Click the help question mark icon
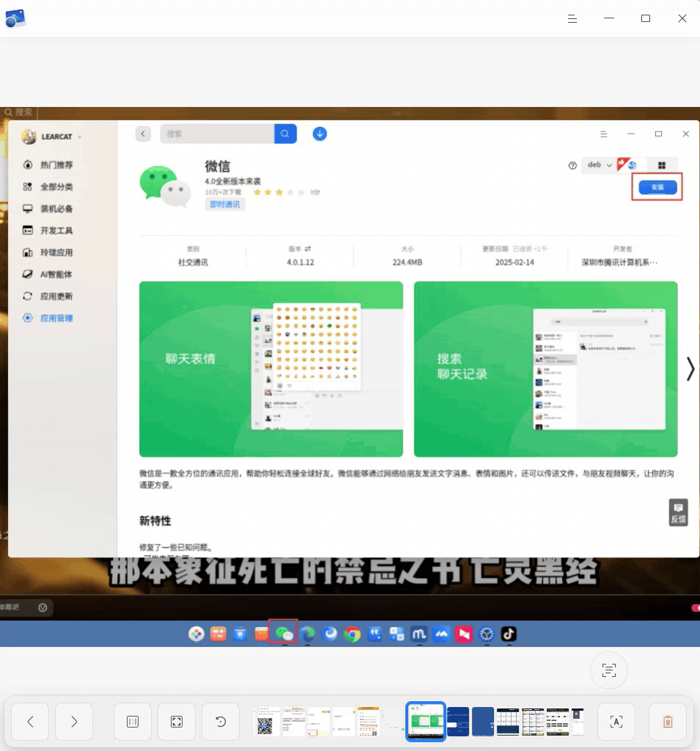 pyautogui.click(x=572, y=165)
